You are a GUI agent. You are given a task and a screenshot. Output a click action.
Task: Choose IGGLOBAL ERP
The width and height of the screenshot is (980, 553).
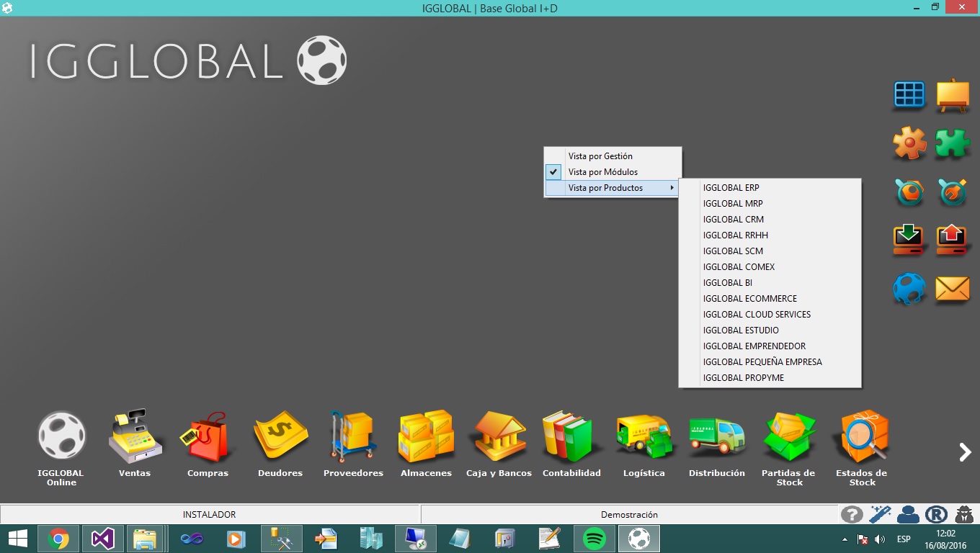(770, 188)
